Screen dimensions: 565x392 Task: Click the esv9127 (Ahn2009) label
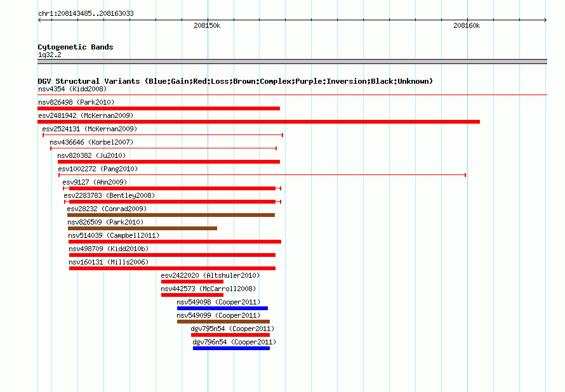point(95,182)
